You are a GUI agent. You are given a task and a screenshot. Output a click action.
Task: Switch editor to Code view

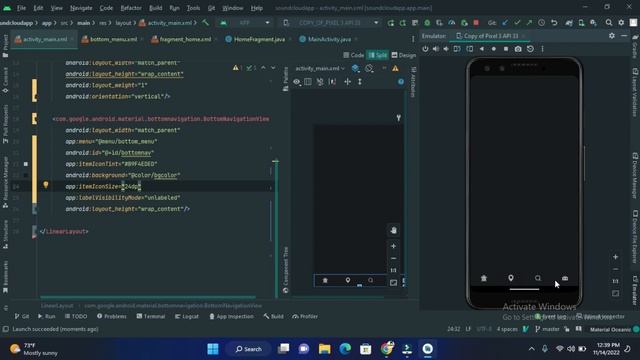tap(354, 55)
